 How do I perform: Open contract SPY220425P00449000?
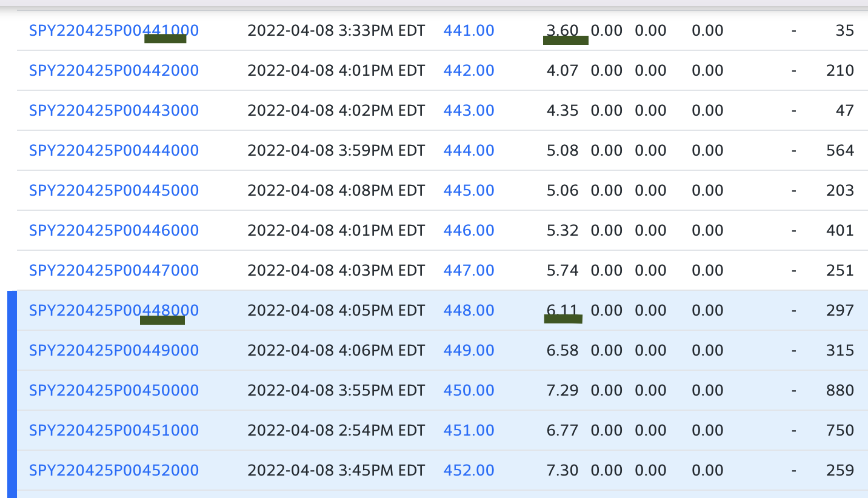click(x=114, y=350)
